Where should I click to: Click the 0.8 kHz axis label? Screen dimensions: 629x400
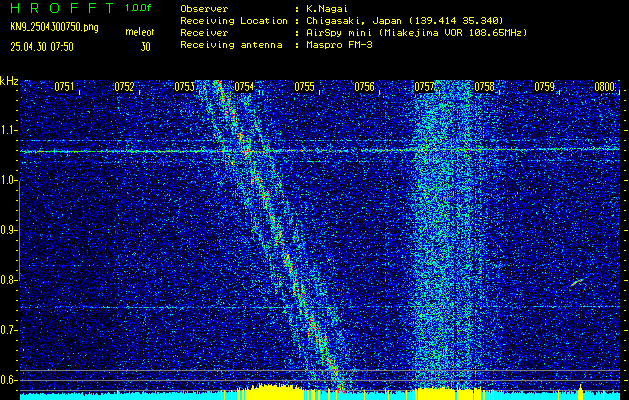(8, 280)
